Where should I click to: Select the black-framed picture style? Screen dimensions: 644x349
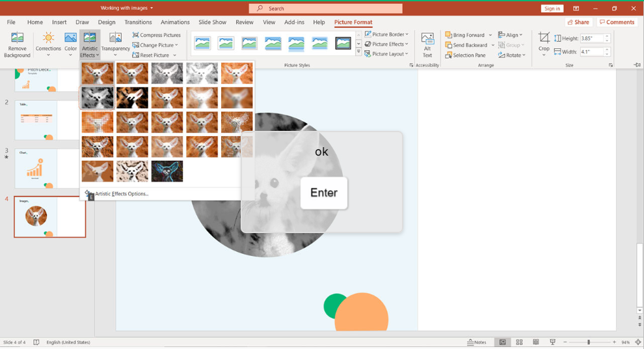343,43
